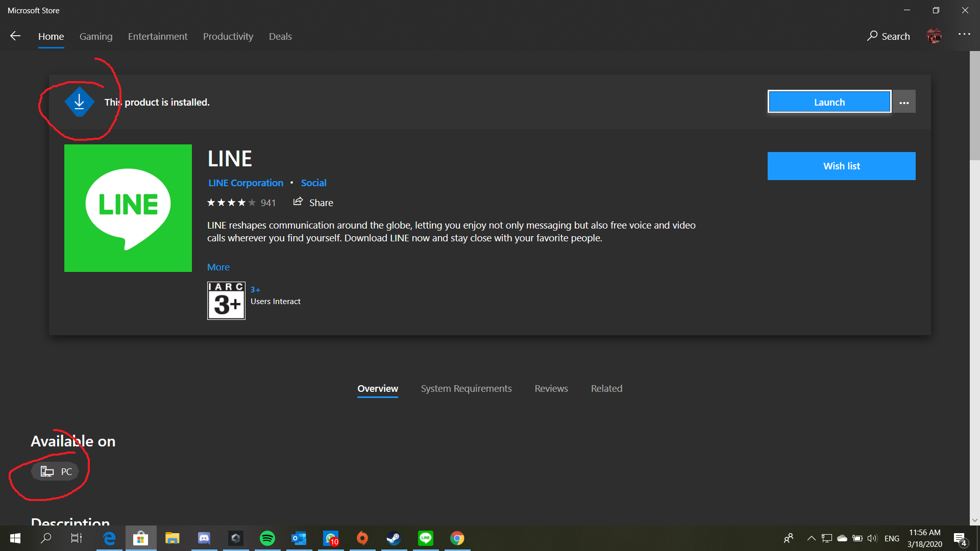Show hidden system tray icons
The width and height of the screenshot is (980, 551).
(x=811, y=538)
